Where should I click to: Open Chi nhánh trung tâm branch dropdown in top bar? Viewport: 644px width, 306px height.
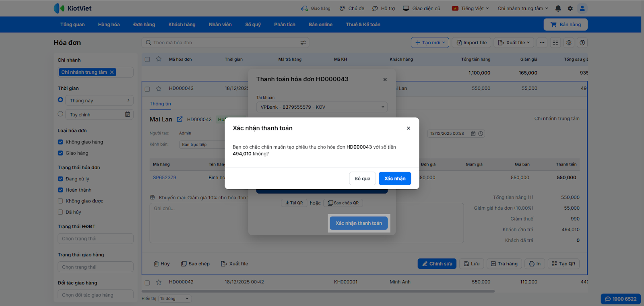click(523, 8)
